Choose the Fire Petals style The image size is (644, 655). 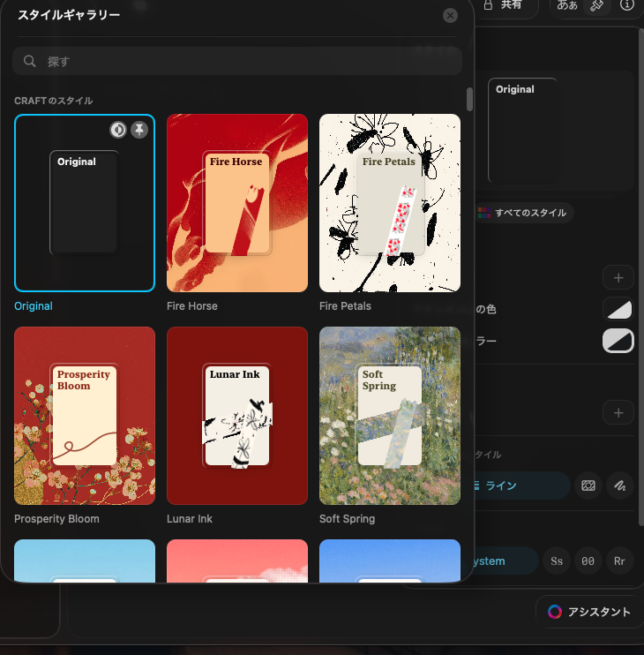pyautogui.click(x=389, y=203)
